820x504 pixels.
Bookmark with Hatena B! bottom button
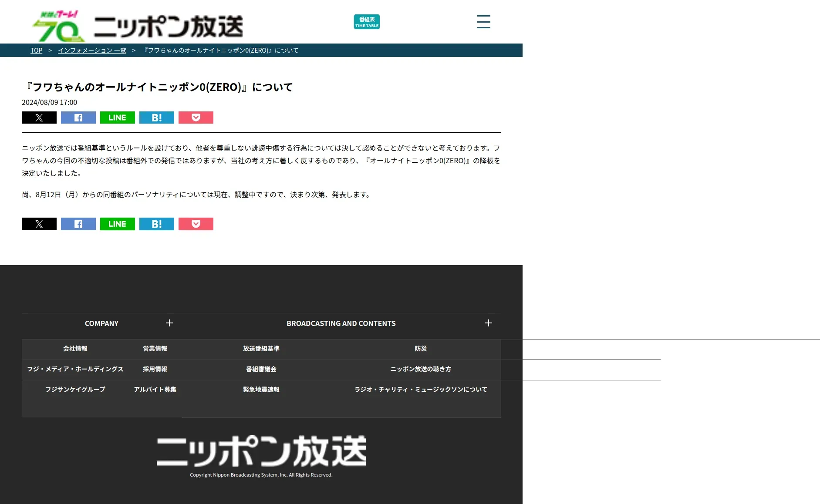[157, 224]
